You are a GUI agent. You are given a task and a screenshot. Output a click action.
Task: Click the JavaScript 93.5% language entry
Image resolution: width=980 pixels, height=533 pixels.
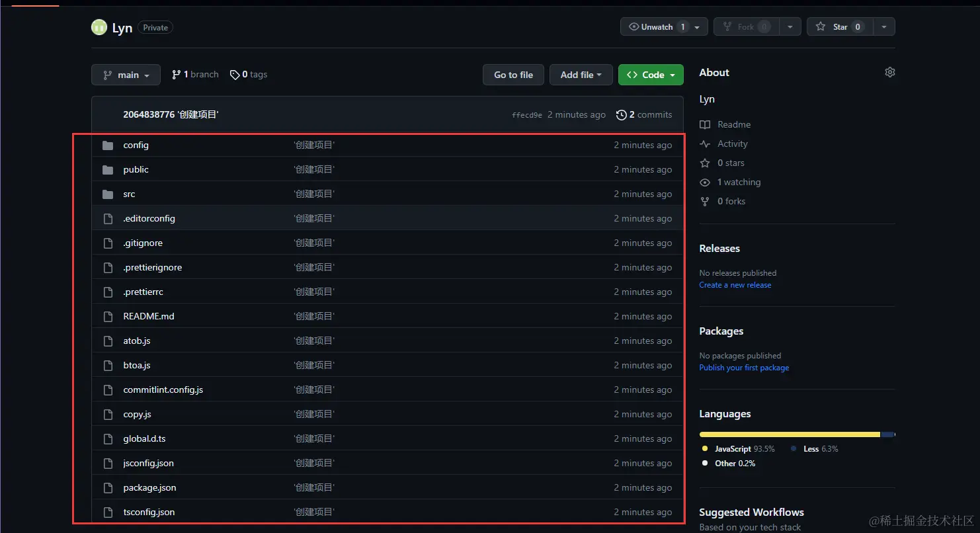pyautogui.click(x=738, y=449)
